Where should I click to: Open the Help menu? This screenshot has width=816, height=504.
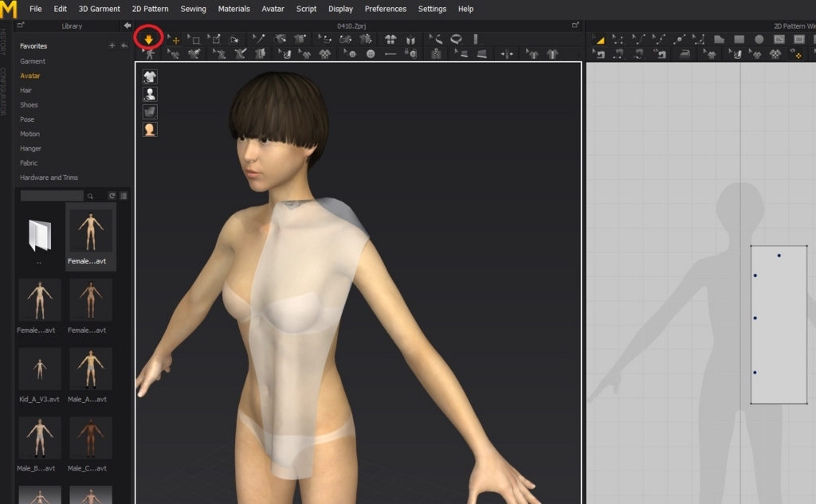tap(465, 9)
